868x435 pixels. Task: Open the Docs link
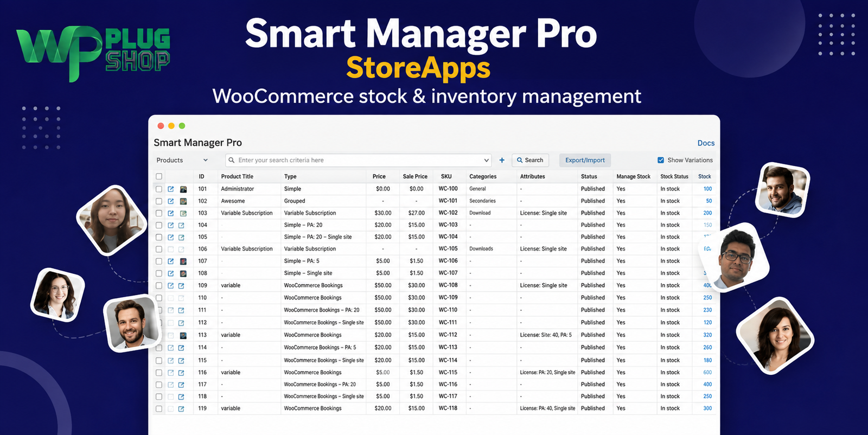tap(706, 143)
